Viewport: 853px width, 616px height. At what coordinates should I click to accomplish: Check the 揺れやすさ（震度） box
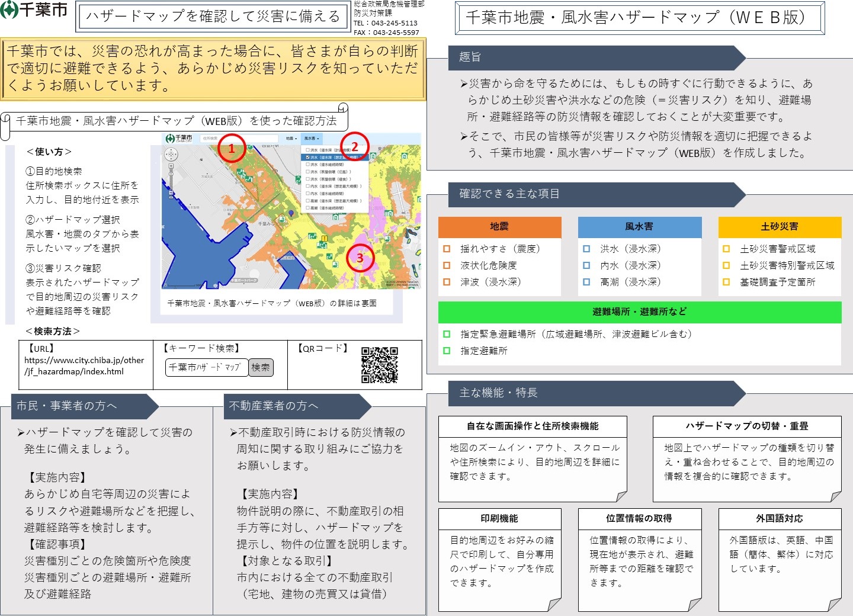(x=447, y=249)
